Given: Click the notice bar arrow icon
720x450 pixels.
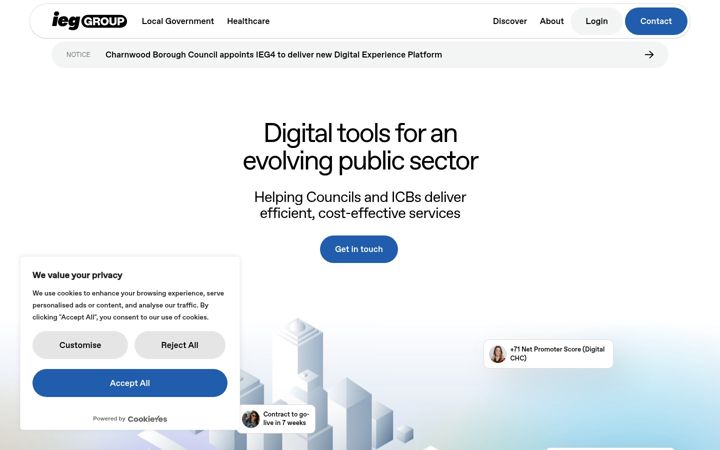Looking at the screenshot, I should click(x=649, y=55).
